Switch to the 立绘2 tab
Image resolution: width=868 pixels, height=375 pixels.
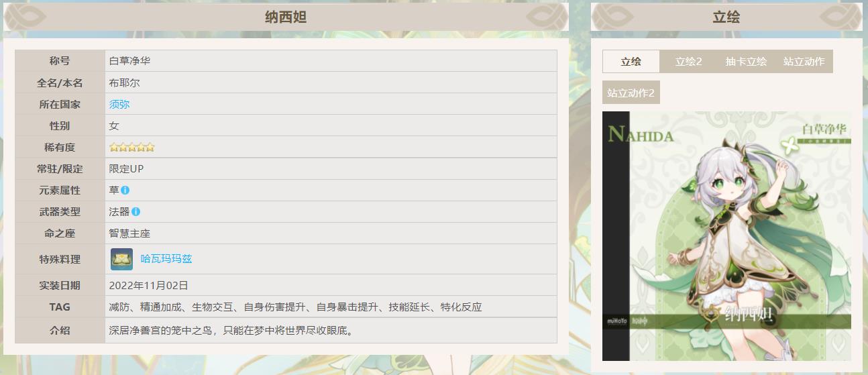coord(688,62)
